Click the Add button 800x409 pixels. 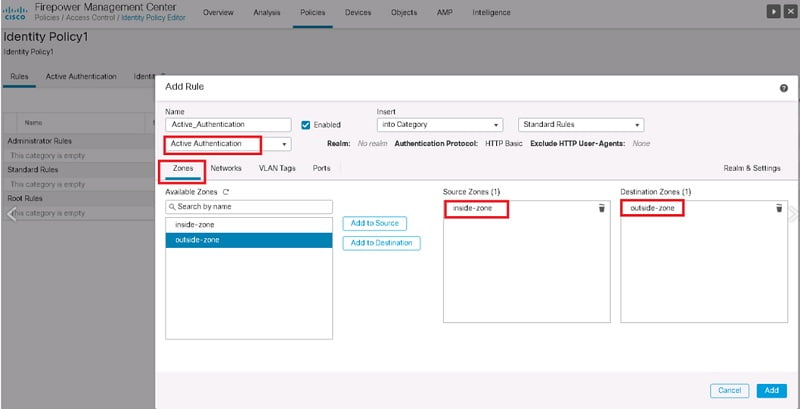[771, 391]
